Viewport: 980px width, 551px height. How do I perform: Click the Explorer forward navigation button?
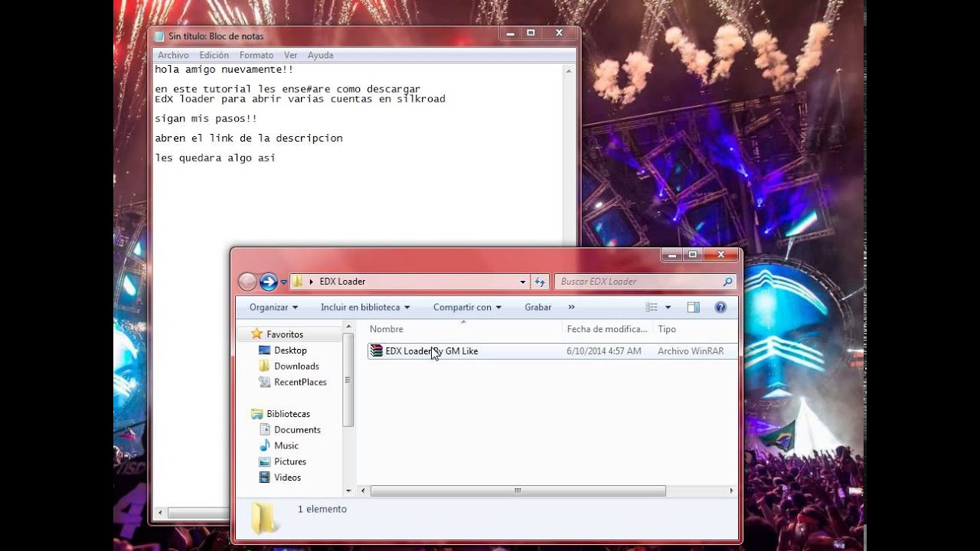[x=268, y=282]
